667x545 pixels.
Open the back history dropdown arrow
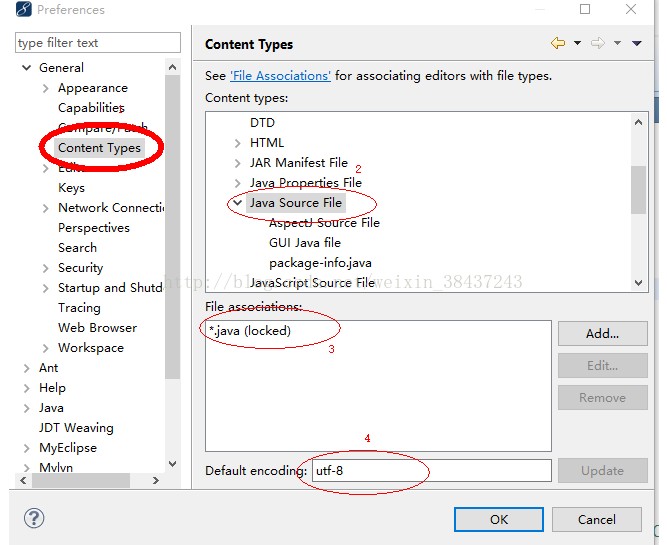(577, 43)
